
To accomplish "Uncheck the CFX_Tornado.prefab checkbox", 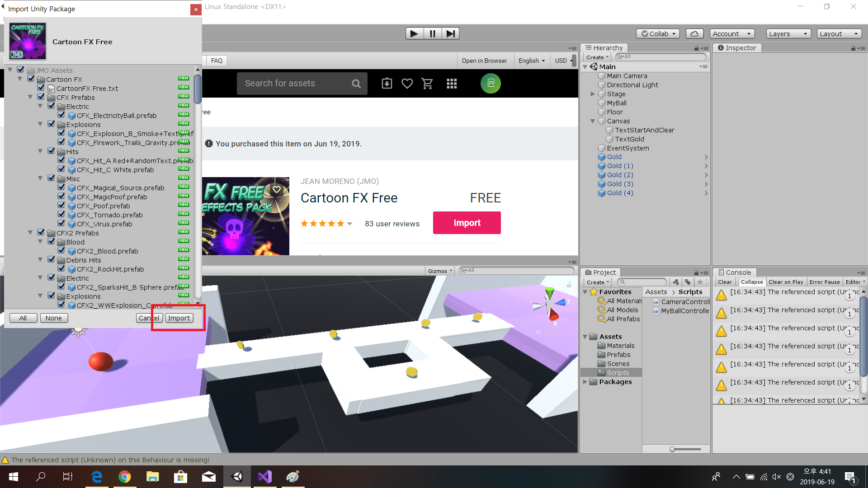I will [61, 214].
